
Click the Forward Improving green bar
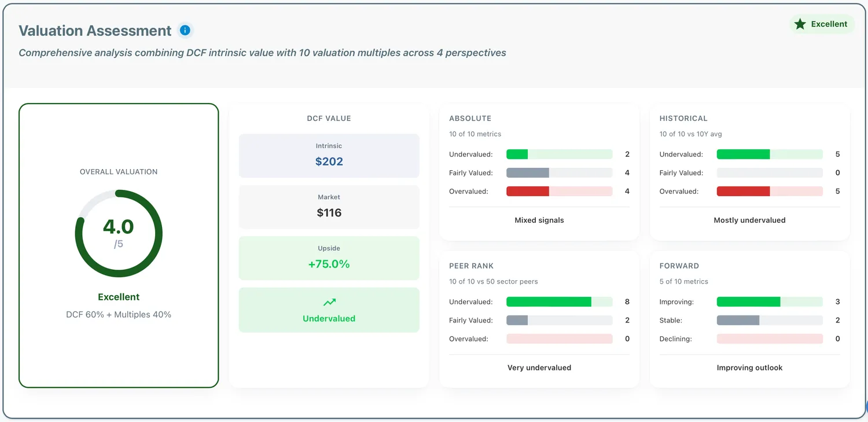pyautogui.click(x=770, y=302)
